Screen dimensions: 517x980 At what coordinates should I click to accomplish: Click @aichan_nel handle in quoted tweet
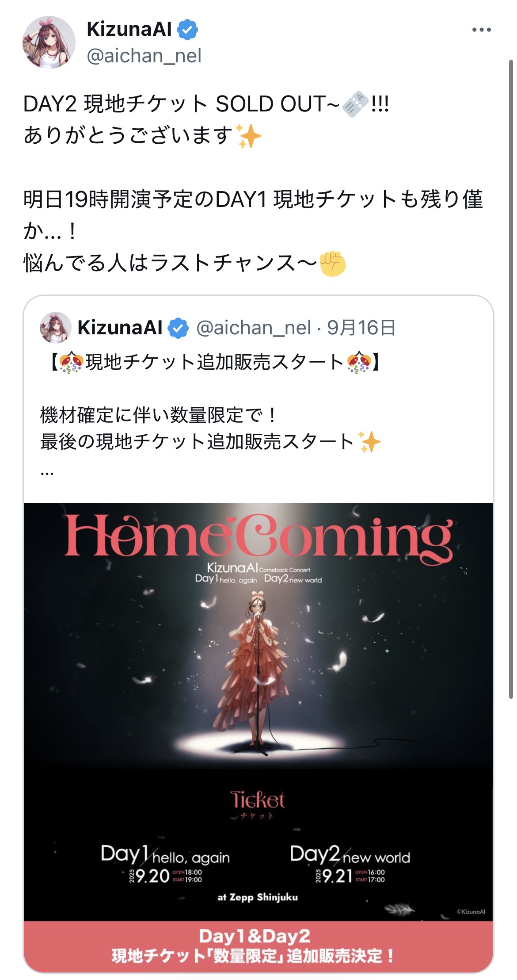point(253,328)
